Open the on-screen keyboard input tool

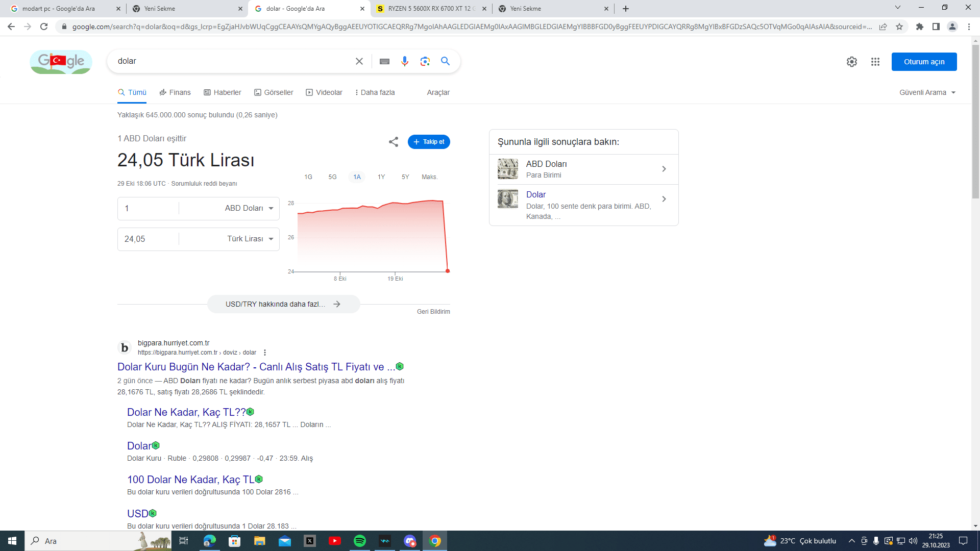(x=384, y=61)
